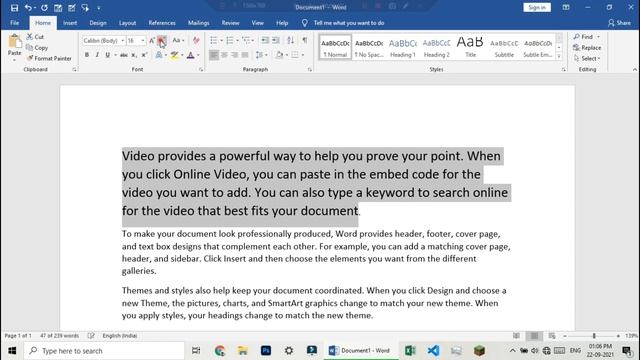The image size is (640, 360).
Task: Apply strikethrough to selected text
Action: click(x=124, y=55)
